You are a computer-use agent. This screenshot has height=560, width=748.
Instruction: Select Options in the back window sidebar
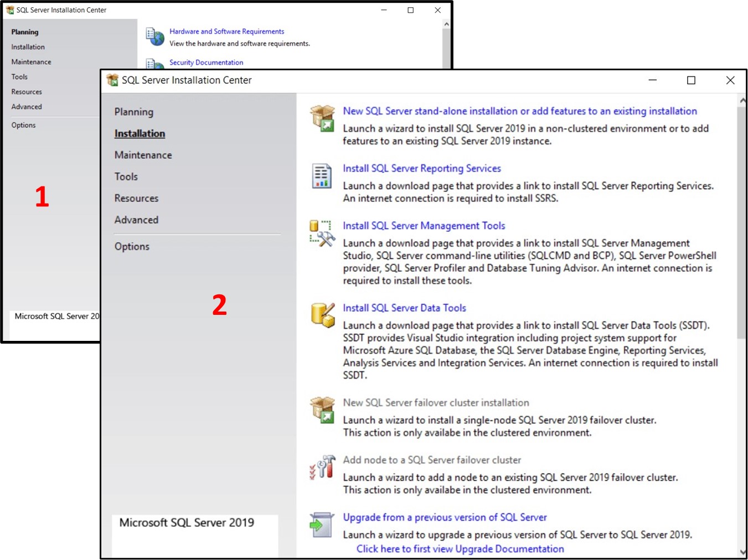coord(23,125)
